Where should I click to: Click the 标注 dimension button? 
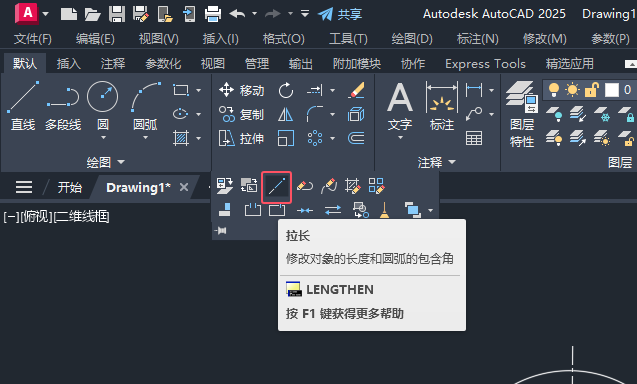pyautogui.click(x=442, y=106)
